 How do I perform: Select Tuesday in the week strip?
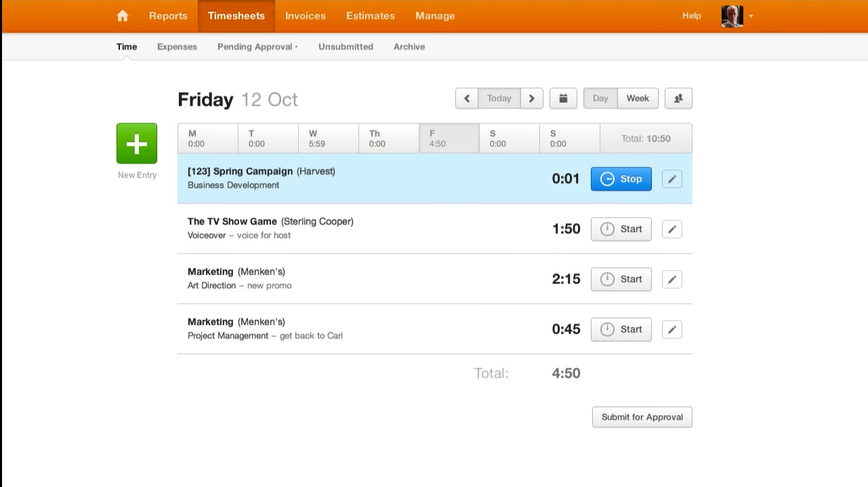[268, 138]
